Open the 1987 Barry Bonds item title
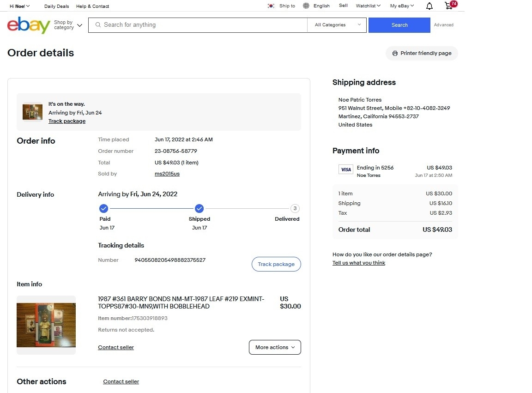 click(x=181, y=302)
